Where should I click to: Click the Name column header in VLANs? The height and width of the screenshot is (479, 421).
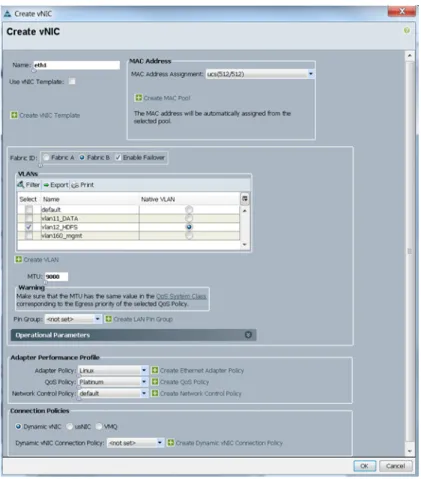point(90,199)
